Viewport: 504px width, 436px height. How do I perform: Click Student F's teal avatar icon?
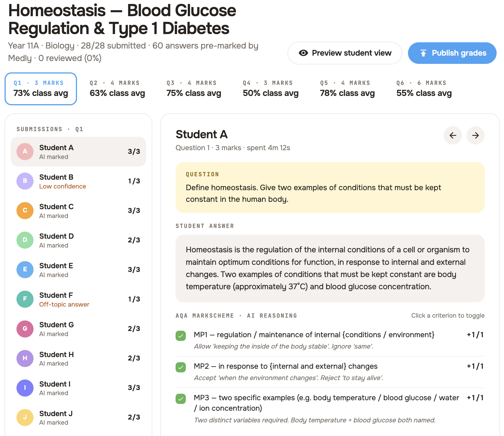(x=25, y=299)
